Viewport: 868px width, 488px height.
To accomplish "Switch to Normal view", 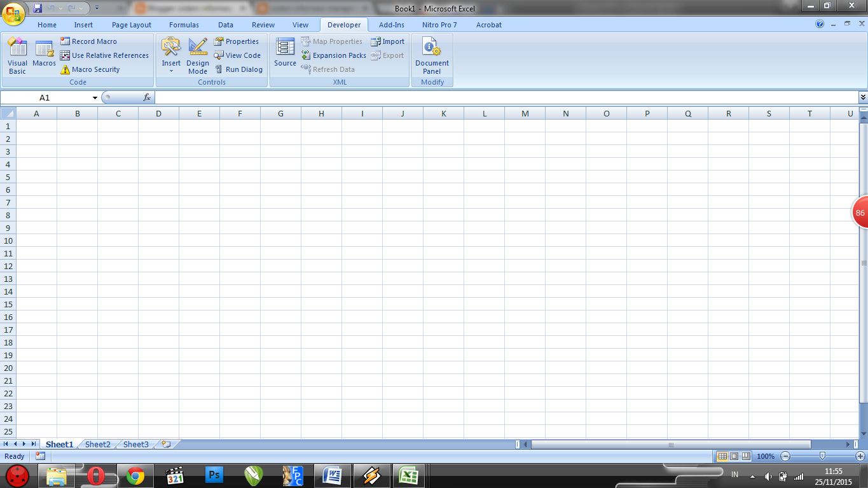I will [x=722, y=456].
